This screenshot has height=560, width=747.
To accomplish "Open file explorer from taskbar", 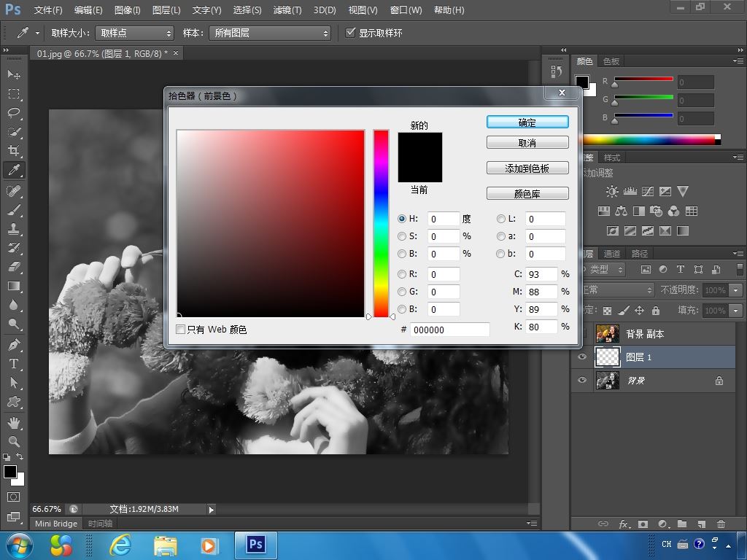I will tap(166, 545).
